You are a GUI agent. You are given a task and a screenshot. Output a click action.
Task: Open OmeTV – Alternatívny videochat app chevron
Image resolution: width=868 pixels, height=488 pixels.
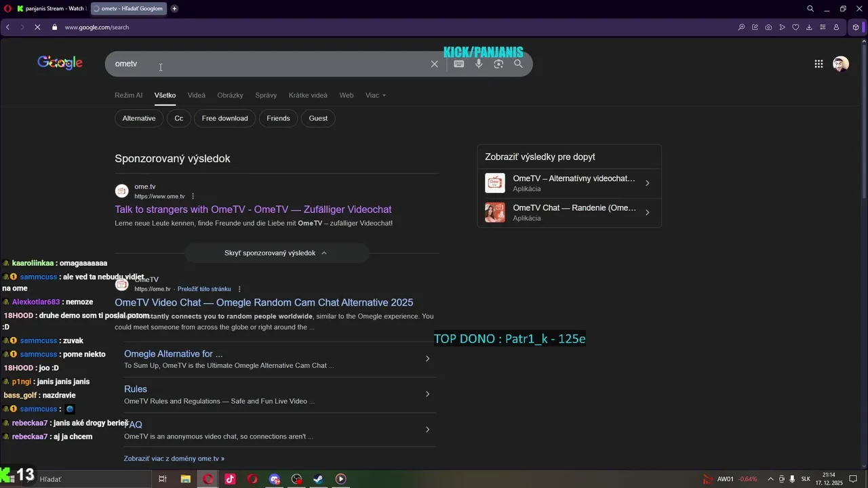pos(647,183)
